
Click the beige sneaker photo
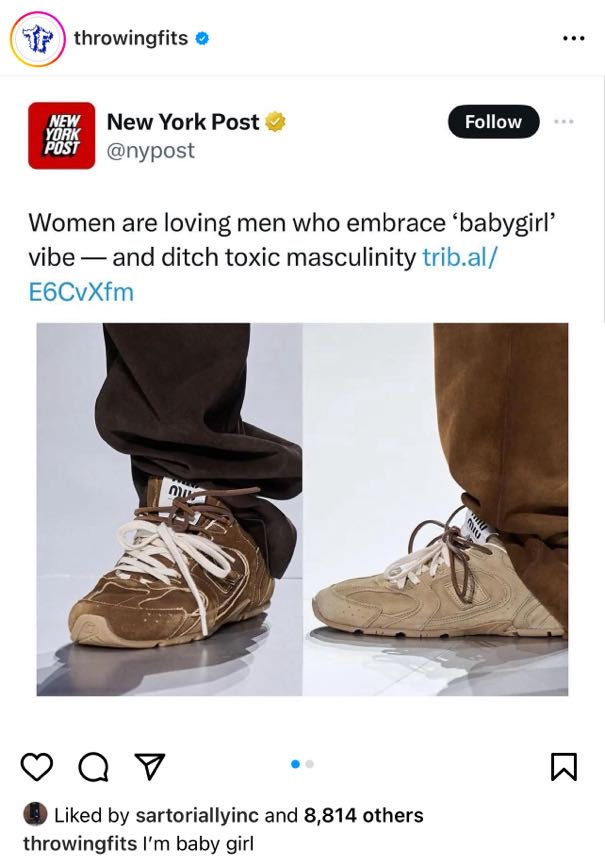pyautogui.click(x=436, y=509)
